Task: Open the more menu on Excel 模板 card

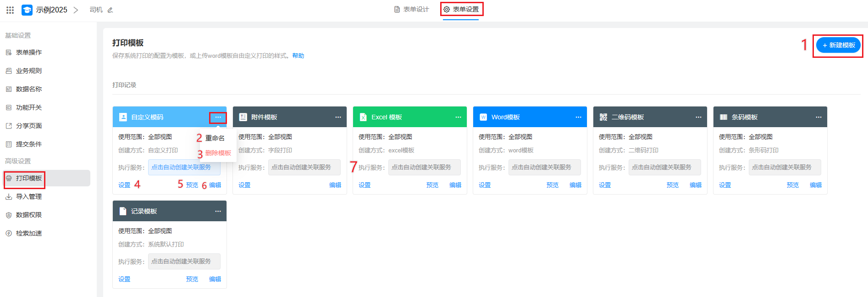Action: pos(458,117)
